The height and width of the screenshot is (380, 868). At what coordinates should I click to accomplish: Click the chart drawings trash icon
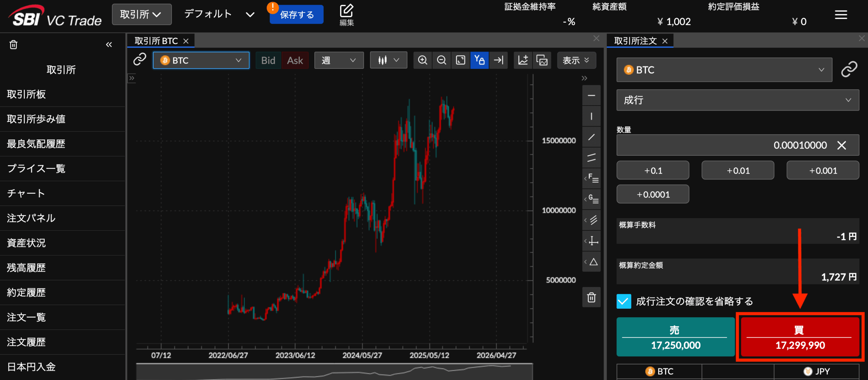pos(591,298)
